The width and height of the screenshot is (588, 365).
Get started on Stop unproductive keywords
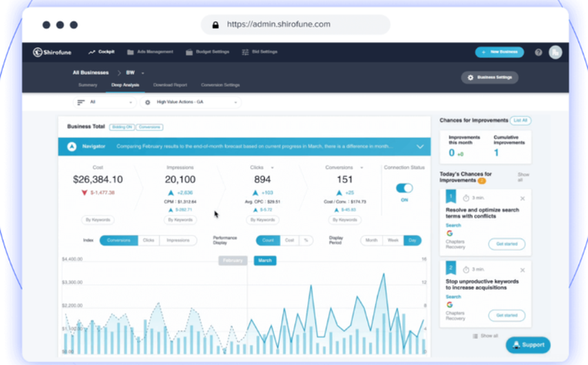pyautogui.click(x=507, y=316)
